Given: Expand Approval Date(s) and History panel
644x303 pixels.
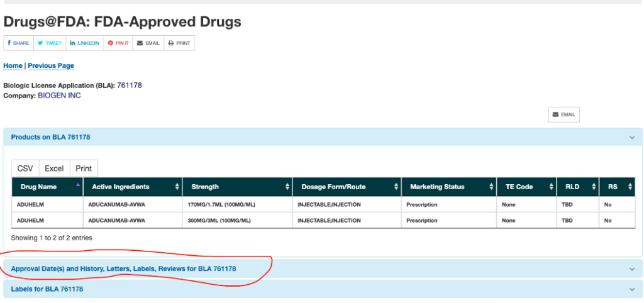Looking at the screenshot, I should point(323,269).
